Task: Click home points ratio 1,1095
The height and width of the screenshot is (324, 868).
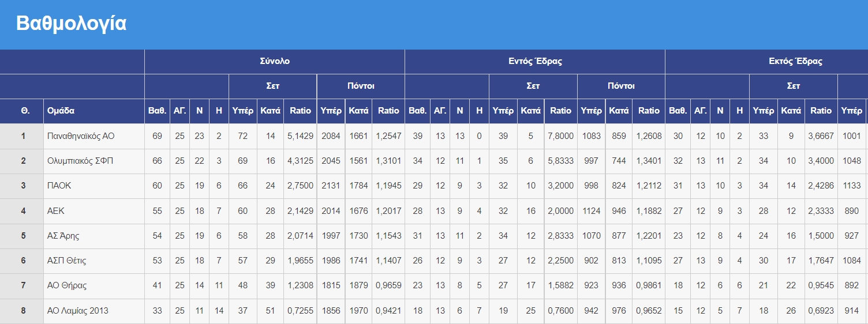Action: [649, 261]
